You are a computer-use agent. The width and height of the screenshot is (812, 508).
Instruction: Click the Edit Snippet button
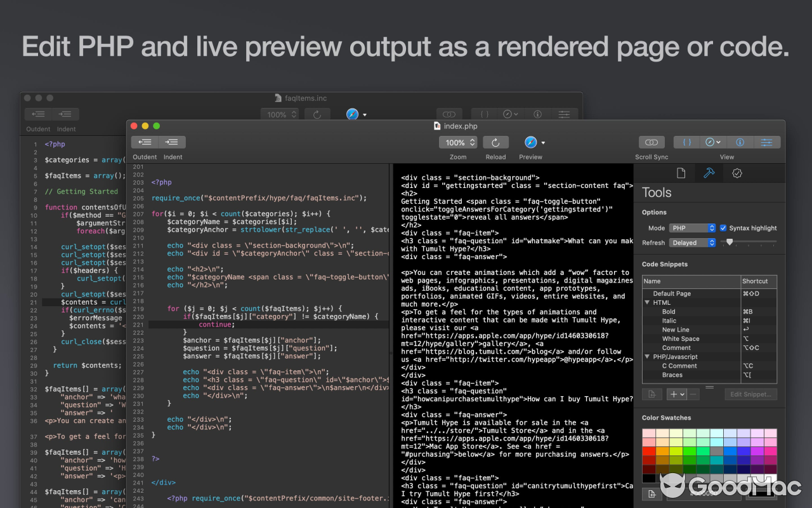[750, 394]
